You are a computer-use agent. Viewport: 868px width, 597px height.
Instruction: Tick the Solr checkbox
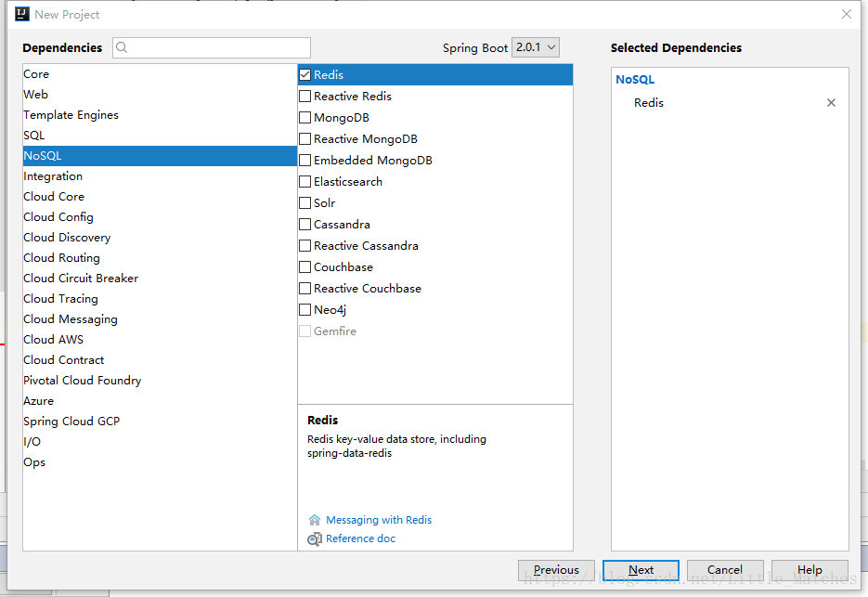pyautogui.click(x=305, y=202)
